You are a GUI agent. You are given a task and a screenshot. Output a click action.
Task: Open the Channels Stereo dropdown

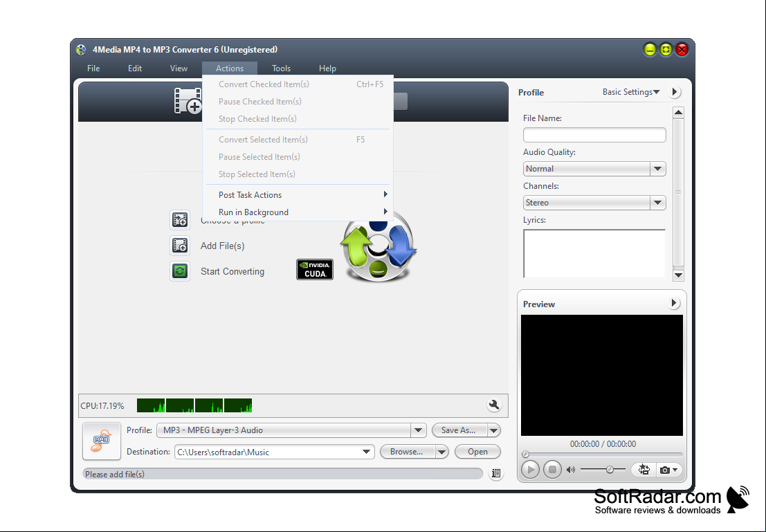click(657, 203)
